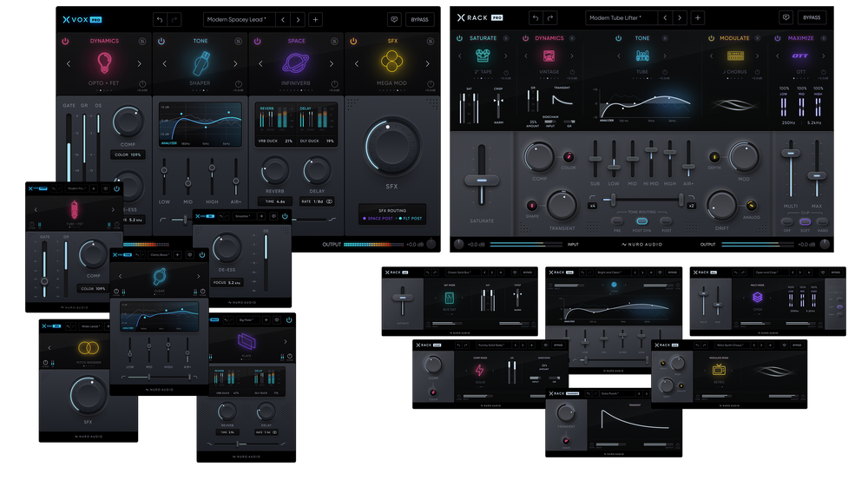The height and width of the screenshot is (480, 868).
Task: Disable the Maximize module power button
Action: click(776, 38)
